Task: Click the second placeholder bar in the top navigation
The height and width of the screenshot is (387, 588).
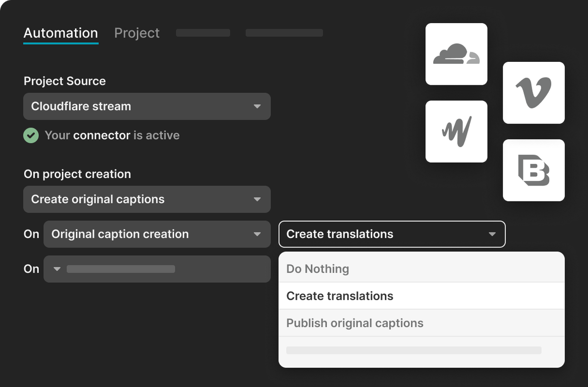Action: tap(284, 33)
